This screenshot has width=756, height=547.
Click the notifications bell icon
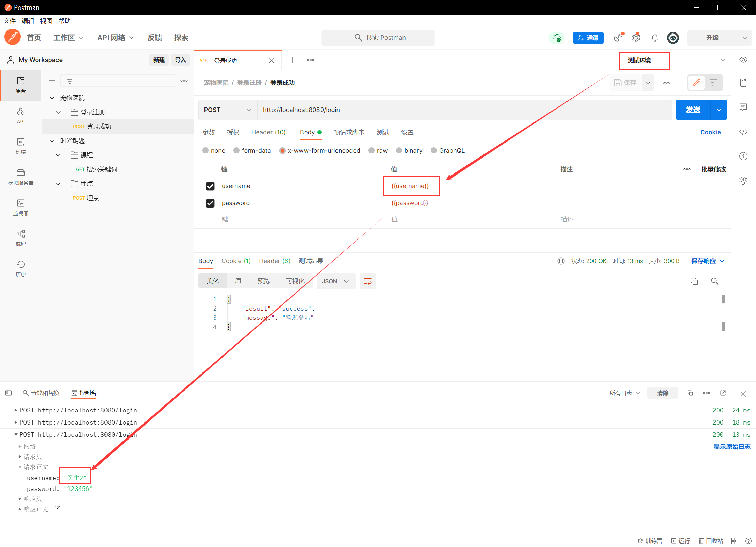point(654,38)
